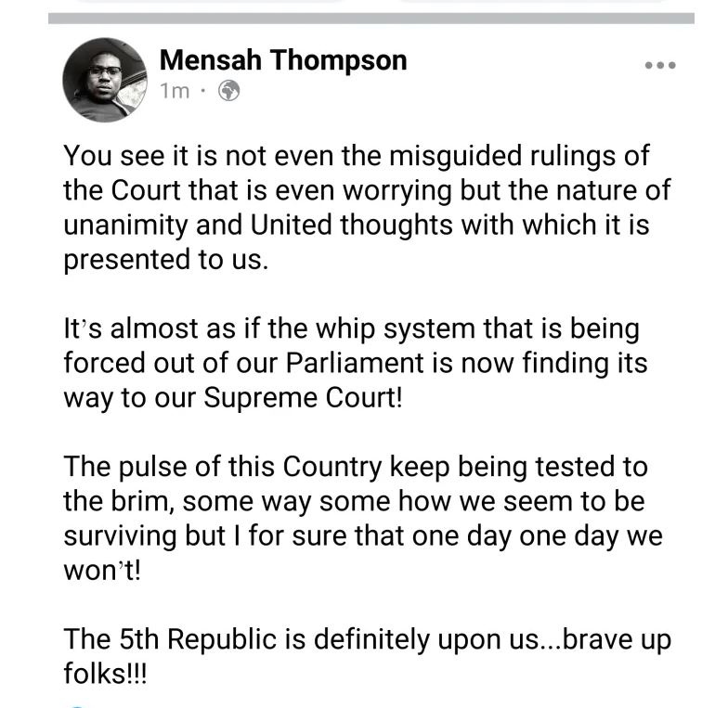Click the "1m" post timestamp
Viewport: 728px width, 708px height.
pos(175,91)
